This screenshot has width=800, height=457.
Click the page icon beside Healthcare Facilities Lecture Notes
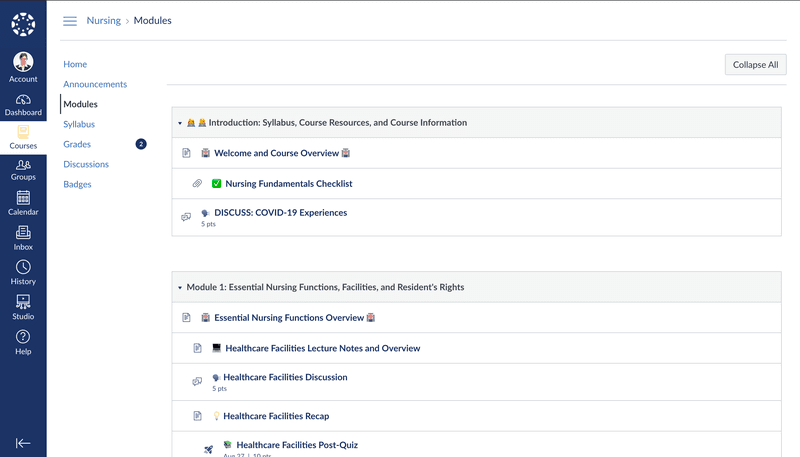[x=197, y=348]
